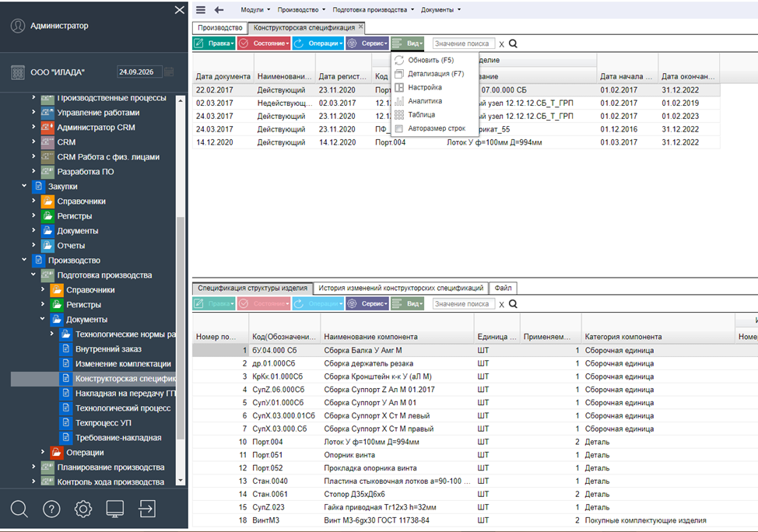Click the upper Состояние toolbar button
Image resolution: width=758 pixels, height=532 pixels.
pos(264,44)
